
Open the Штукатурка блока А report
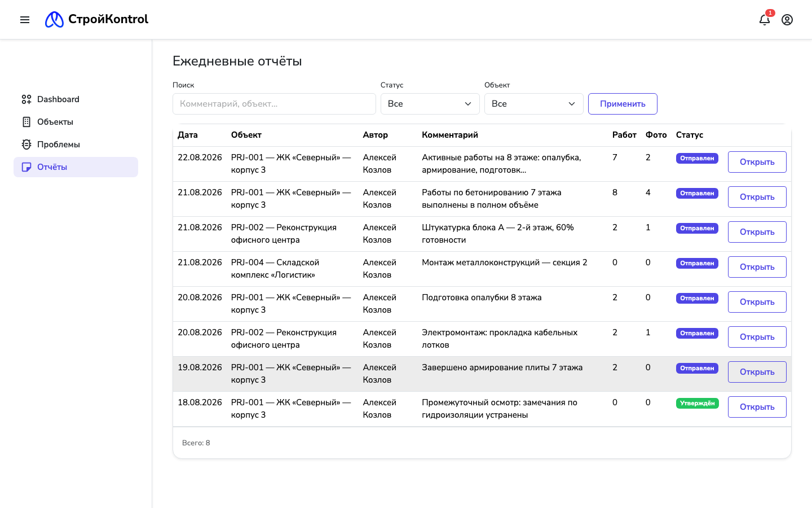coord(757,232)
